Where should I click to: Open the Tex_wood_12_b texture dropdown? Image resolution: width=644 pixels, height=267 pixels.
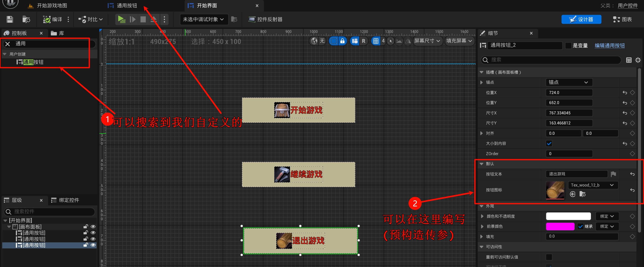pyautogui.click(x=593, y=185)
